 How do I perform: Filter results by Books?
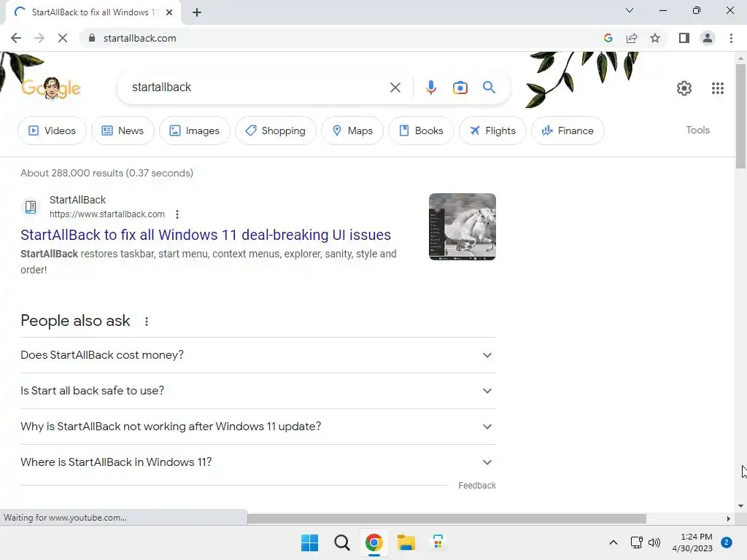421,131
